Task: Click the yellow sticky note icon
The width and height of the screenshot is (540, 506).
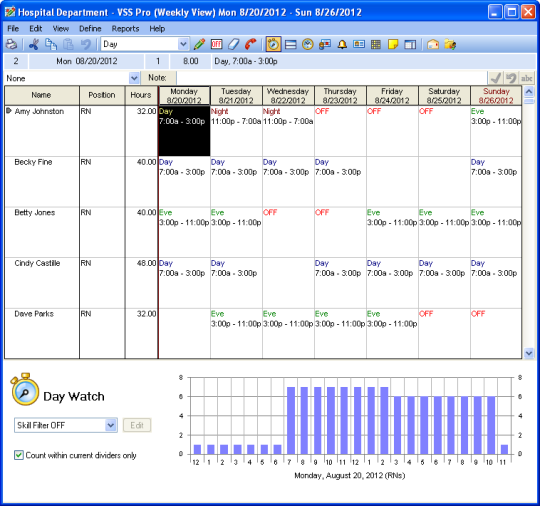Action: (x=393, y=44)
